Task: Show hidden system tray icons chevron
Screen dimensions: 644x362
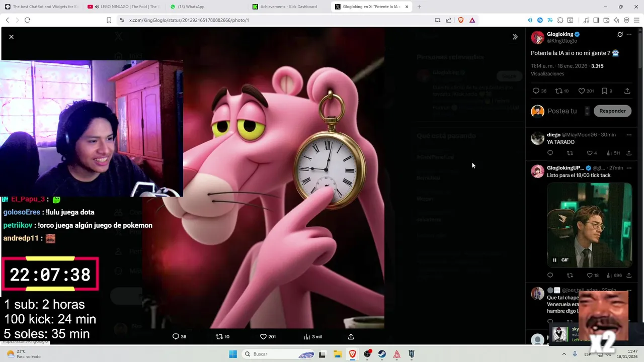Action: [563, 354]
